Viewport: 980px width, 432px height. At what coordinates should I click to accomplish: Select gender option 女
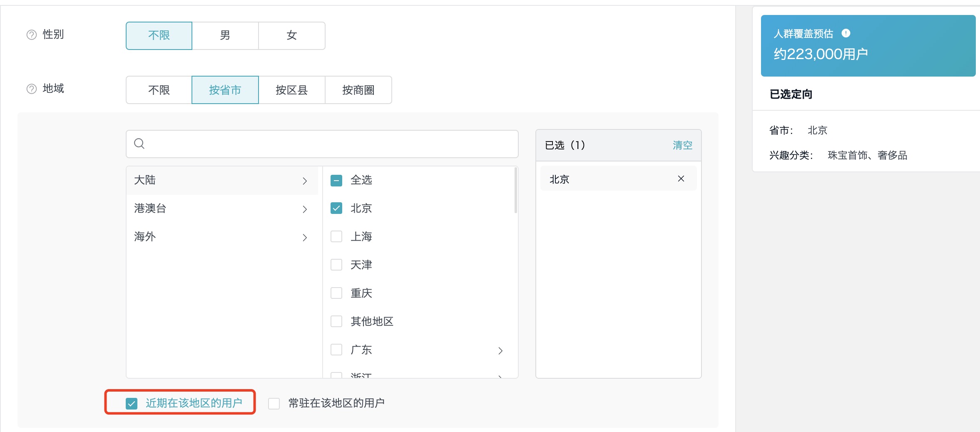pyautogui.click(x=292, y=36)
